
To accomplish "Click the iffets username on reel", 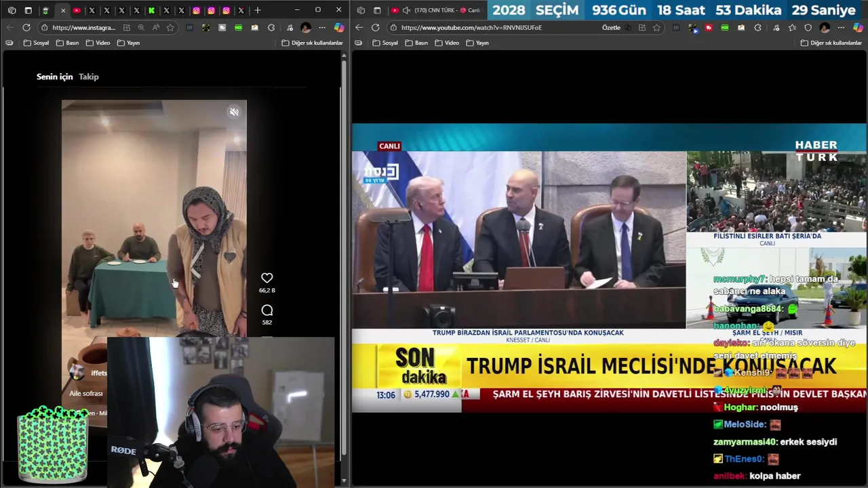I will [x=99, y=373].
